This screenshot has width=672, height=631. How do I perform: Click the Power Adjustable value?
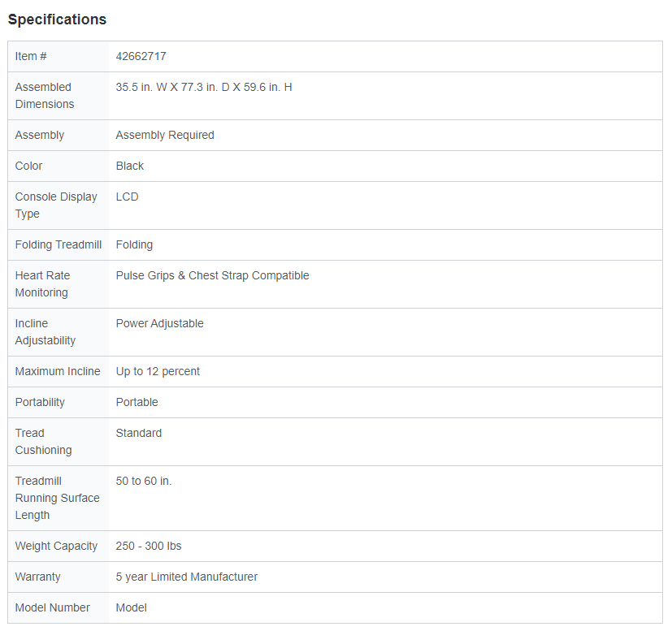pyautogui.click(x=160, y=323)
